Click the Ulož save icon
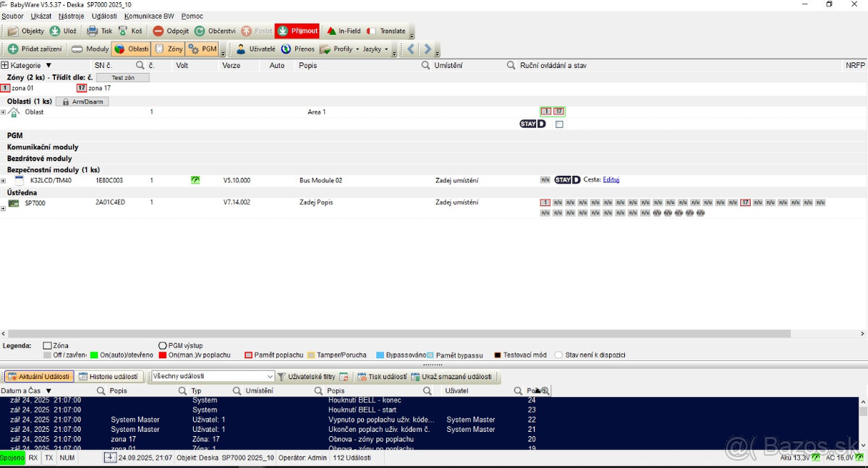This screenshot has height=468, width=868. pyautogui.click(x=55, y=31)
